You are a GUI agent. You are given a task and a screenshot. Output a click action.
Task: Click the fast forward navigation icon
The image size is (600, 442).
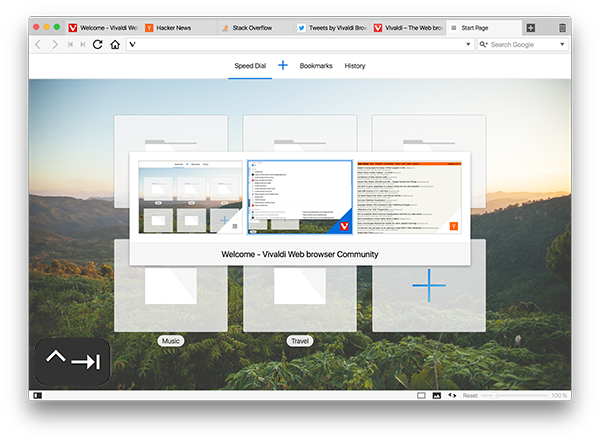(x=82, y=44)
